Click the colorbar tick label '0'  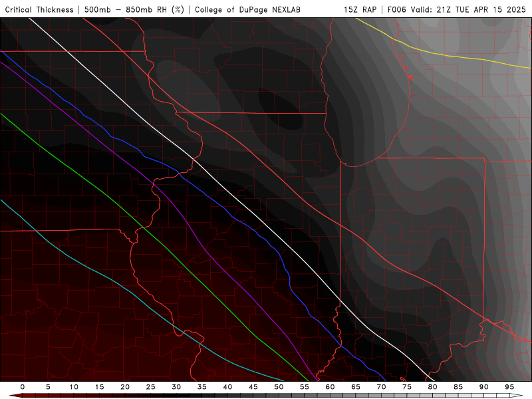click(23, 387)
